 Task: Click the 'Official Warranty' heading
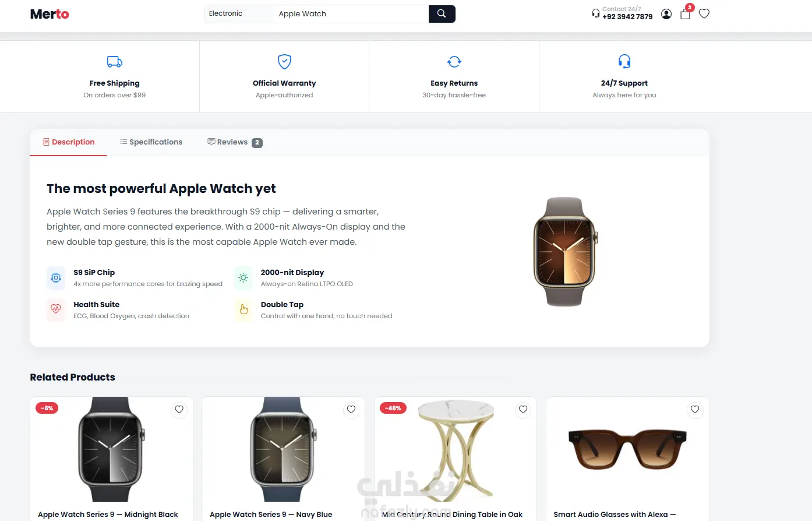[284, 83]
